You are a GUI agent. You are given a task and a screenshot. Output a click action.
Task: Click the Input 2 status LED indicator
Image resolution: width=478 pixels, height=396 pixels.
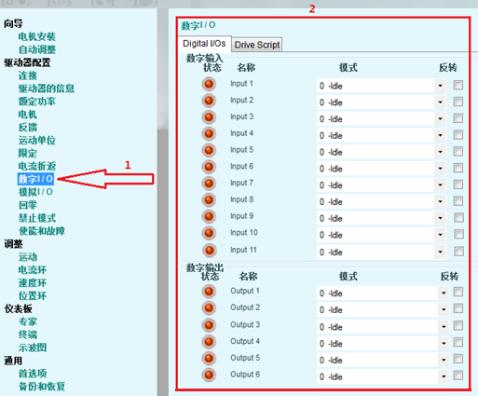pos(209,100)
